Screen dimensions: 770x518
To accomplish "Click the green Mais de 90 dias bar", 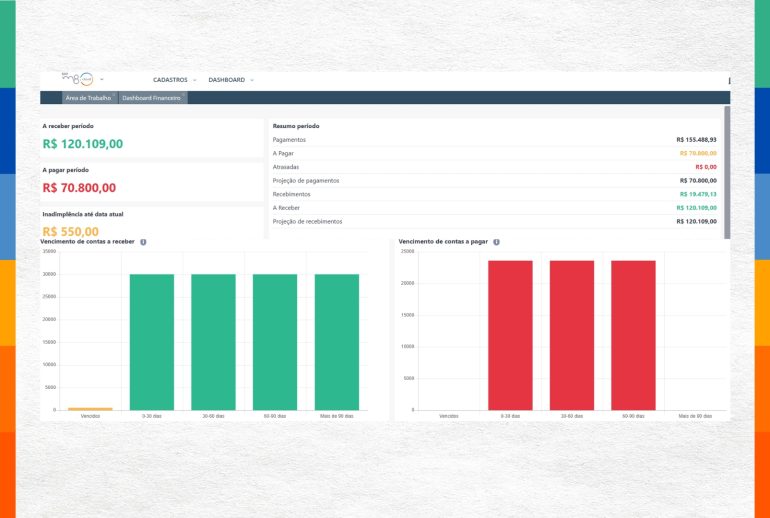I will (337, 340).
